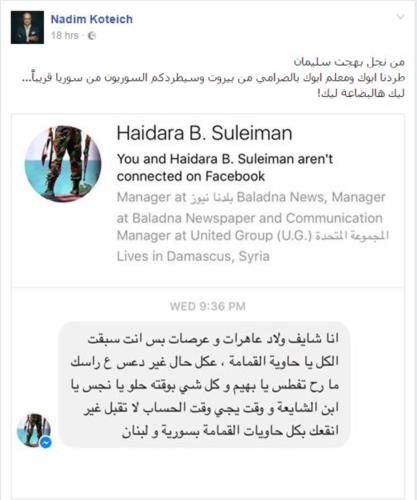Click the Messenger badge on small avatar
This screenshot has height=500, width=417.
(46, 442)
